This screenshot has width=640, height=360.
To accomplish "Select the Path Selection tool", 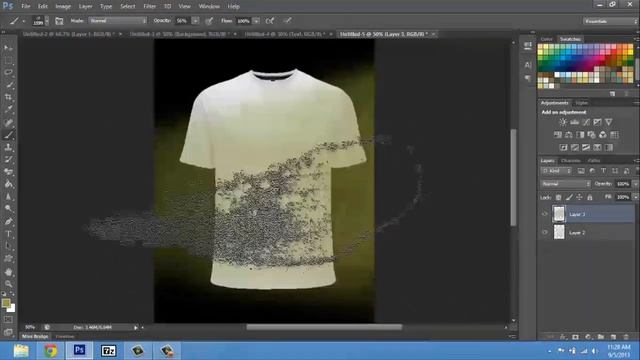I will tap(8, 246).
